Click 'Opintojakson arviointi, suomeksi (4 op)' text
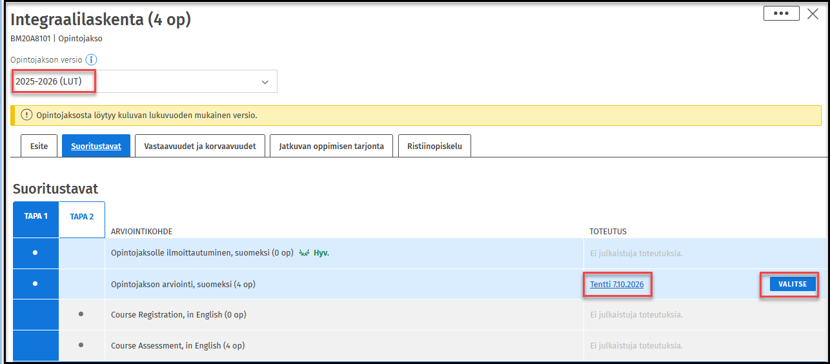 point(183,285)
